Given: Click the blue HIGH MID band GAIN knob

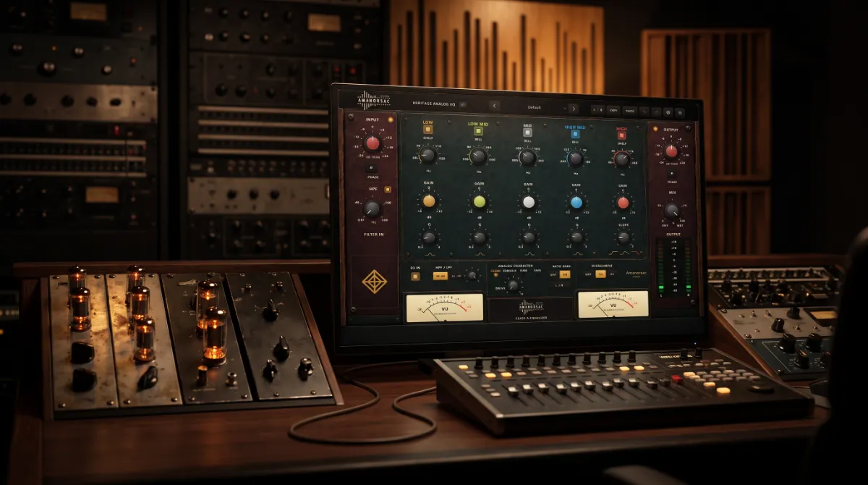Looking at the screenshot, I should click(576, 203).
